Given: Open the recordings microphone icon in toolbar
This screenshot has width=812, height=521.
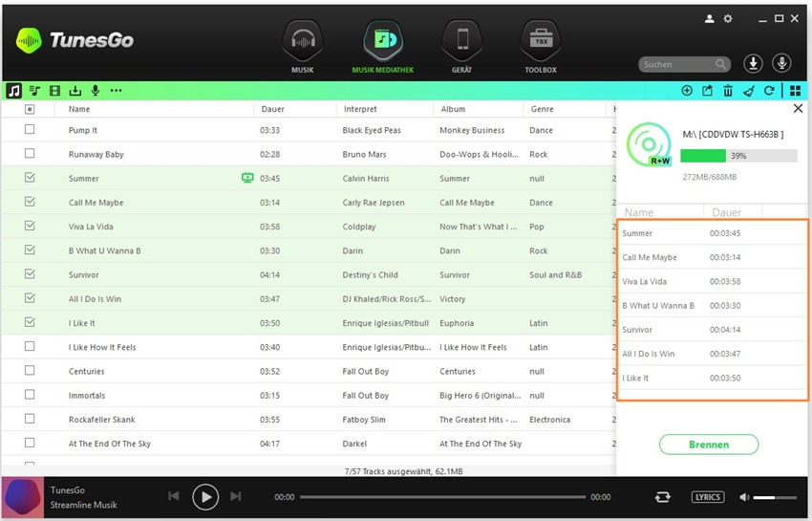Looking at the screenshot, I should click(x=96, y=91).
